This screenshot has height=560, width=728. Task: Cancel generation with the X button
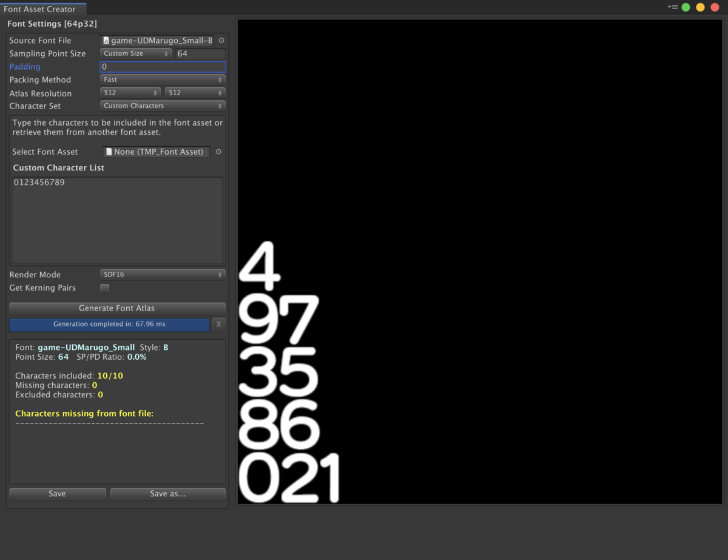[218, 324]
